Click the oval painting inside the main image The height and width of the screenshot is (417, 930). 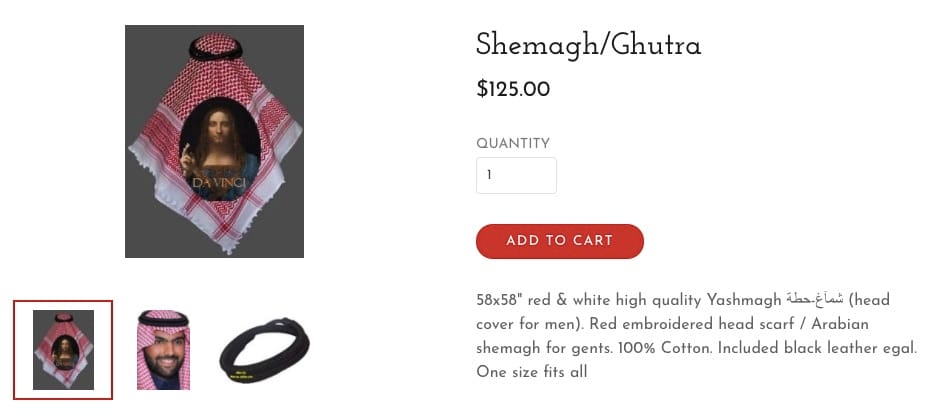pyautogui.click(x=219, y=148)
